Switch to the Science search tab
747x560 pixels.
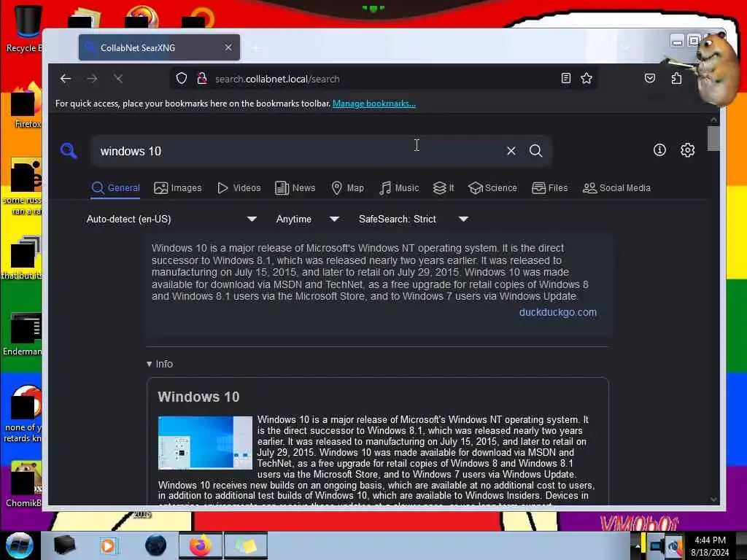[492, 188]
